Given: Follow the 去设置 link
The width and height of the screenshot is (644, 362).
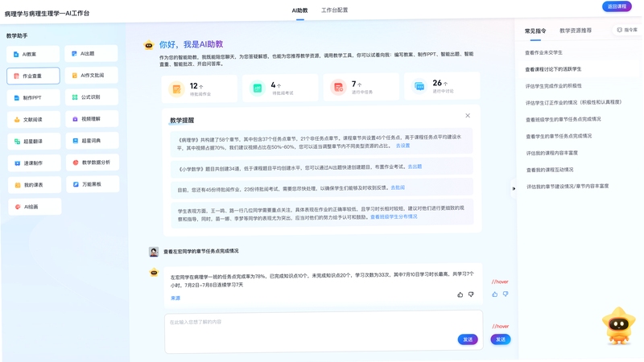Looking at the screenshot, I should point(402,146).
